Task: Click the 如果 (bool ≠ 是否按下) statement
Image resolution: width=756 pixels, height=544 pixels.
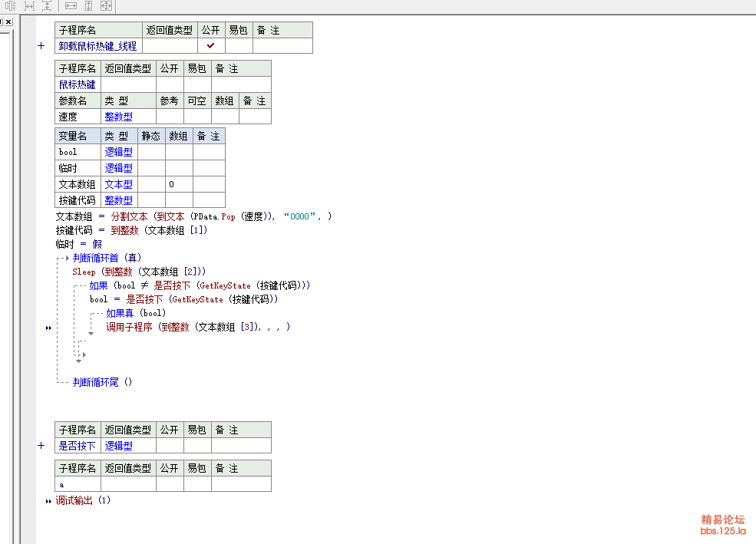Action: pos(200,285)
